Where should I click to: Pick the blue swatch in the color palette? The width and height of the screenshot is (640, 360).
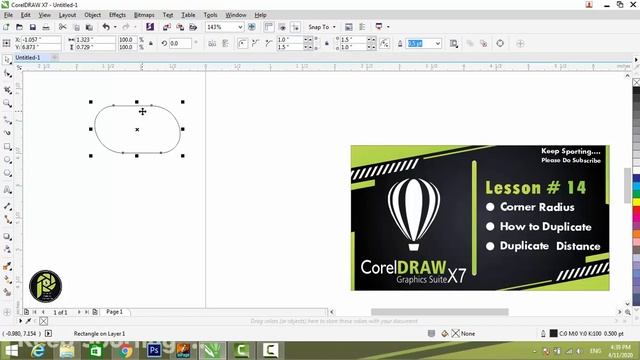tap(636, 178)
